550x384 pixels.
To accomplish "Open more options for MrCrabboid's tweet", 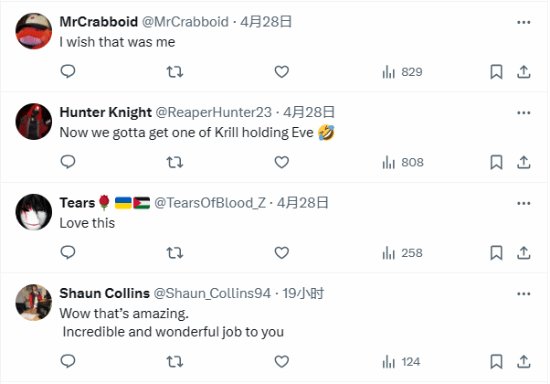I will pyautogui.click(x=524, y=22).
